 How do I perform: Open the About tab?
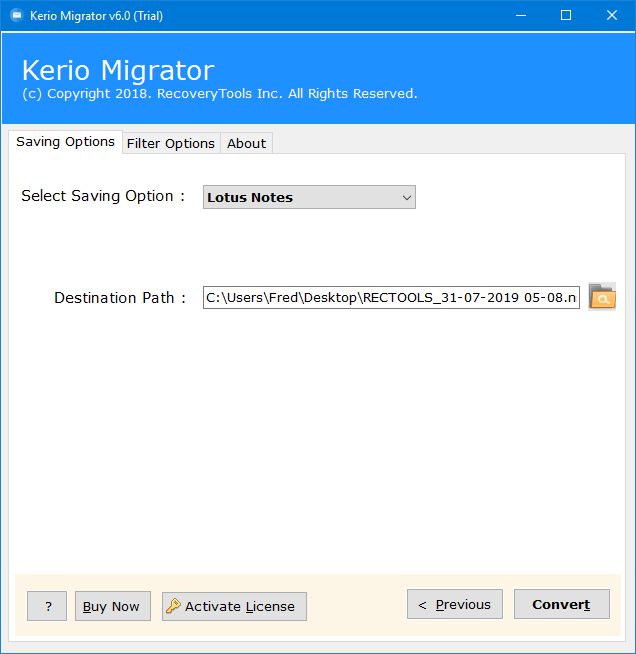click(246, 143)
